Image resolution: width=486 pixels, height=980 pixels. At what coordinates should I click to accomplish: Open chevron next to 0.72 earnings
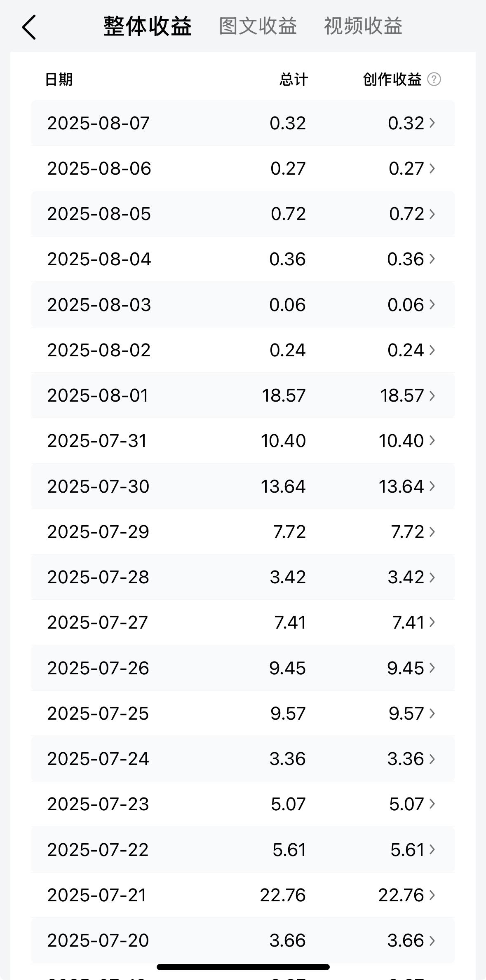tap(432, 214)
